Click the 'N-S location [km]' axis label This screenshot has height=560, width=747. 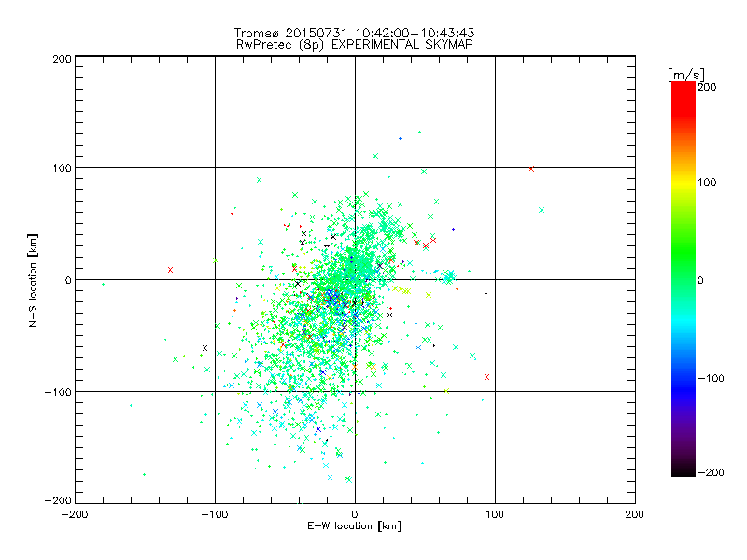33,280
